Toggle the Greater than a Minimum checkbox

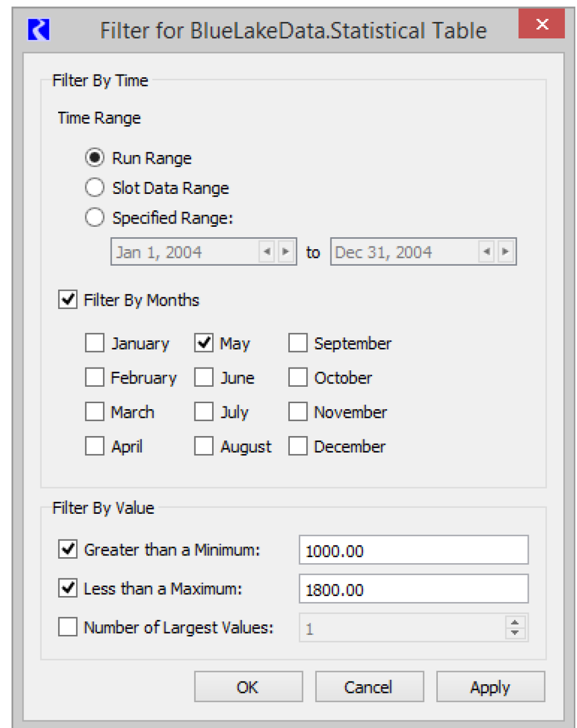click(68, 549)
